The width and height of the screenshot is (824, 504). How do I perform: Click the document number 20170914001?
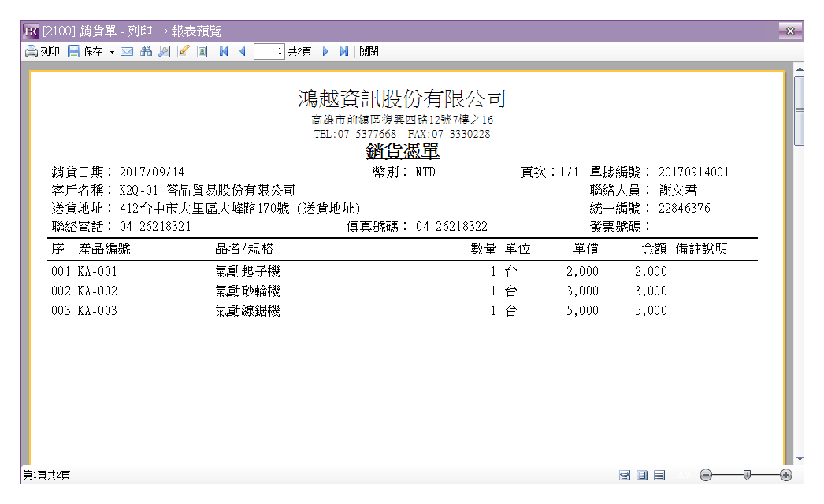pyautogui.click(x=694, y=172)
